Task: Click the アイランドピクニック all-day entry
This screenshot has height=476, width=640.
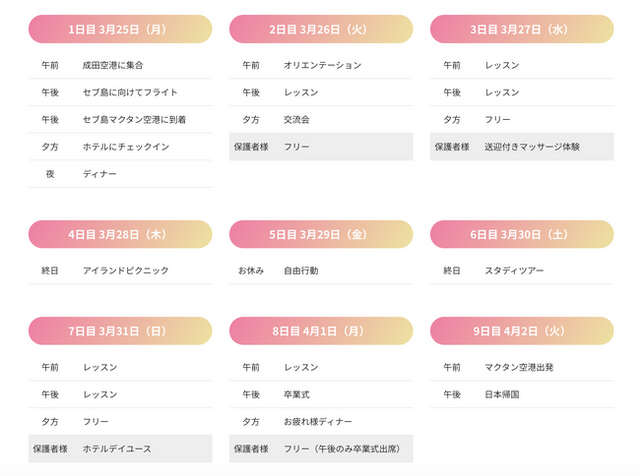Action: 126,270
